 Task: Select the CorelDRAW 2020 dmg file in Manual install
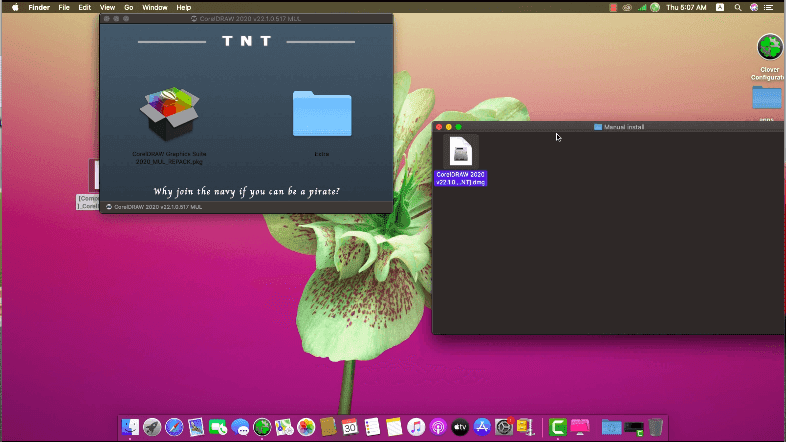pyautogui.click(x=460, y=151)
